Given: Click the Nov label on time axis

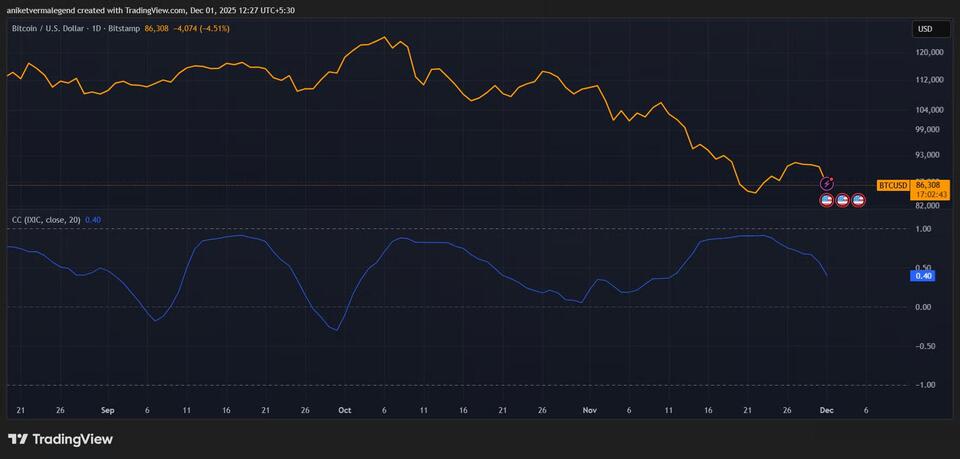Looking at the screenshot, I should tap(590, 411).
